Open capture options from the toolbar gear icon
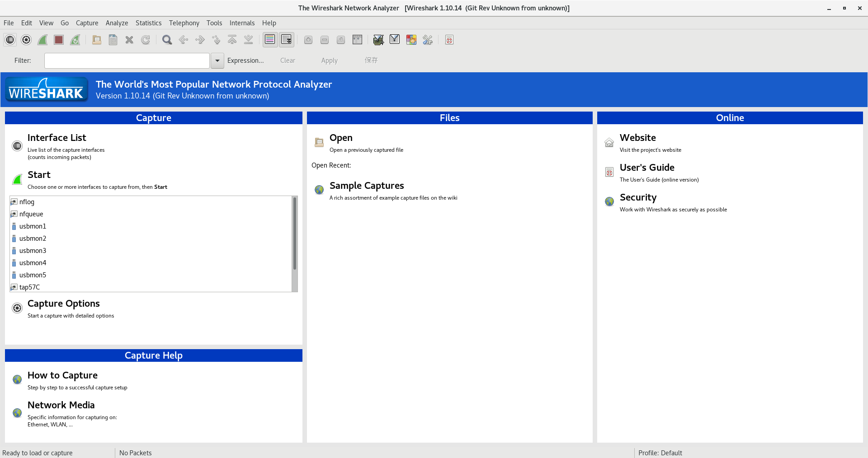Image resolution: width=868 pixels, height=458 pixels. tap(26, 40)
